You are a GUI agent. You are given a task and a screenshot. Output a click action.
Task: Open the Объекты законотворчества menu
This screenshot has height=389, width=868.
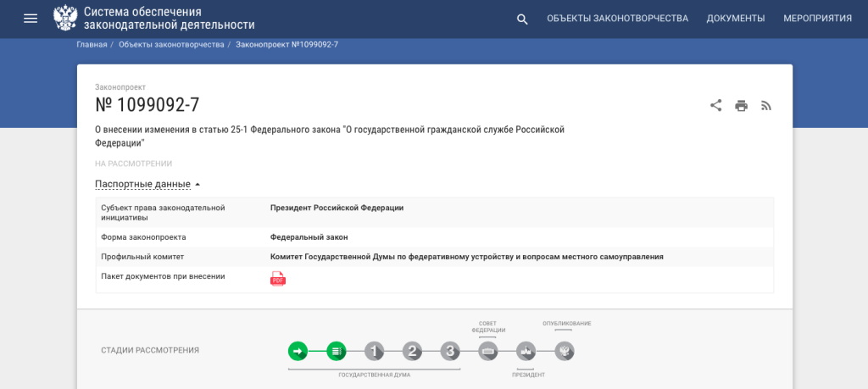tap(617, 19)
